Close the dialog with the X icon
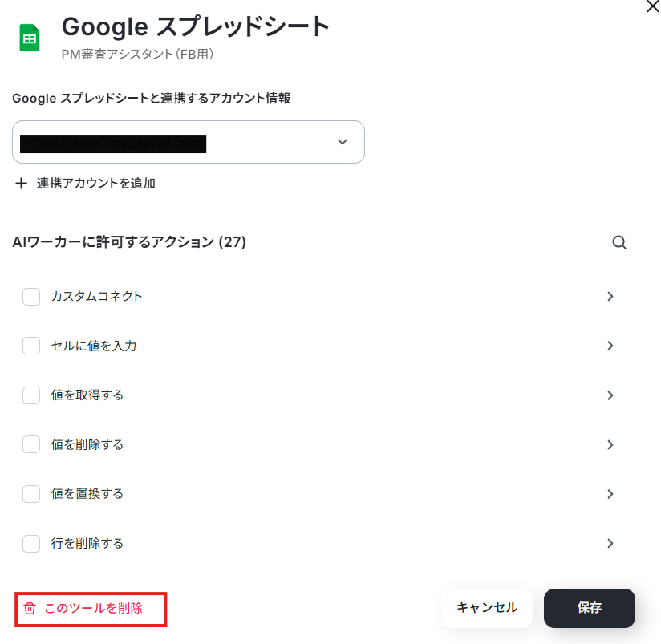 coord(652,6)
